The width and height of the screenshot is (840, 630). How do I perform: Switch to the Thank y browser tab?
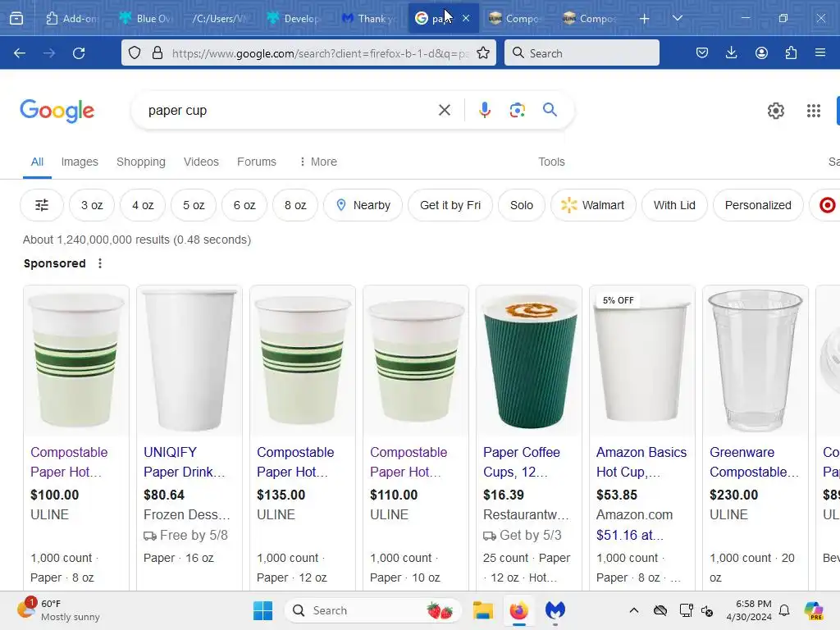[x=368, y=19]
